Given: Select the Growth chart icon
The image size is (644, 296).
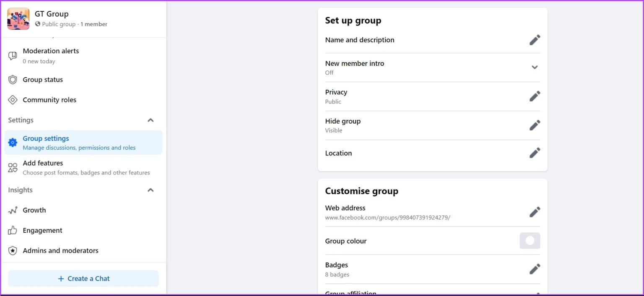Looking at the screenshot, I should (13, 210).
